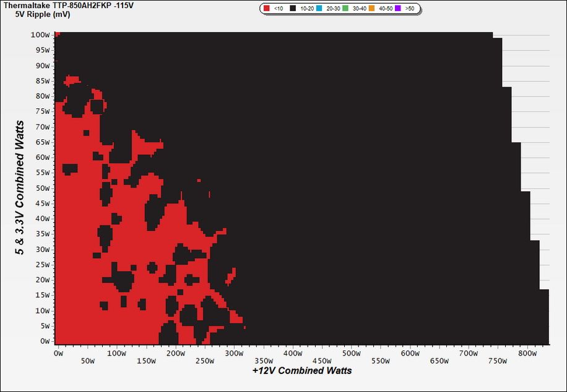Click the '650W' tick on the horizontal axis

(x=439, y=361)
